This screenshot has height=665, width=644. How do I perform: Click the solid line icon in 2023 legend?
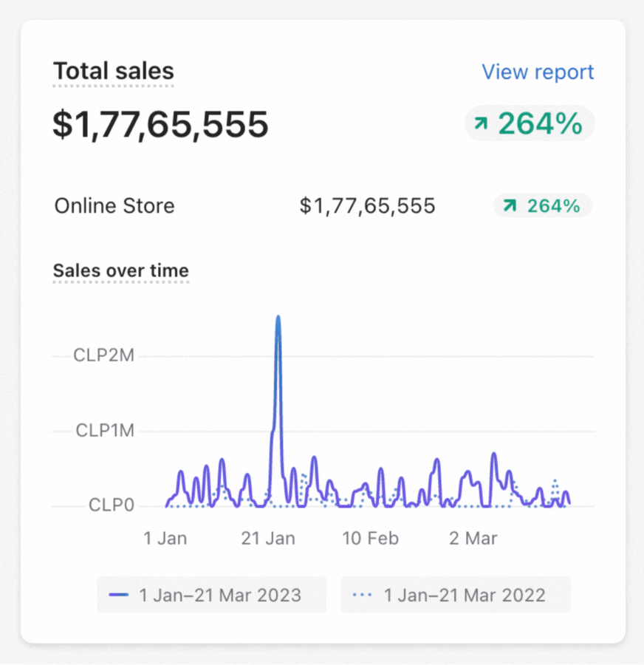[118, 595]
